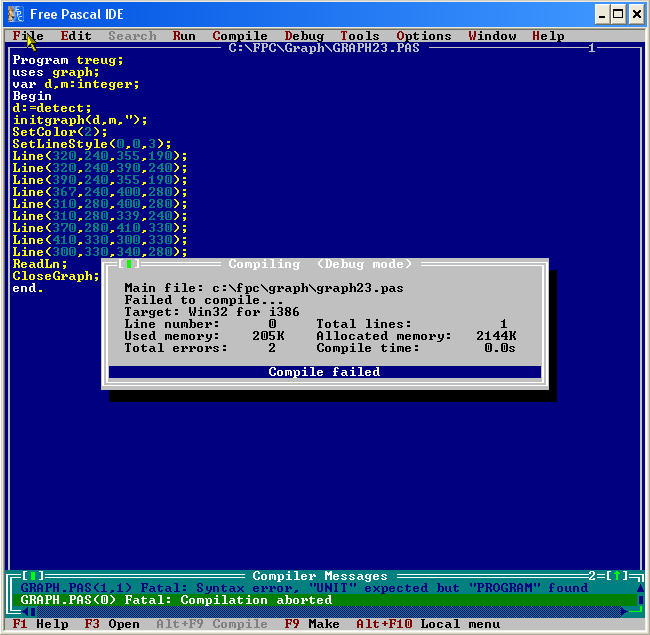Open the Window menu
Viewport: 650px width, 635px height.
(x=492, y=36)
